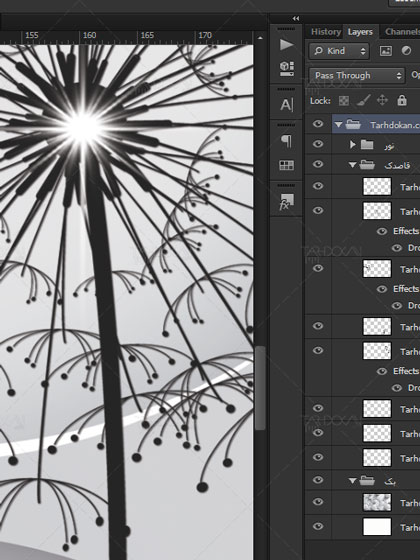Hide the نور group
Image resolution: width=420 pixels, height=560 pixels.
[318, 144]
